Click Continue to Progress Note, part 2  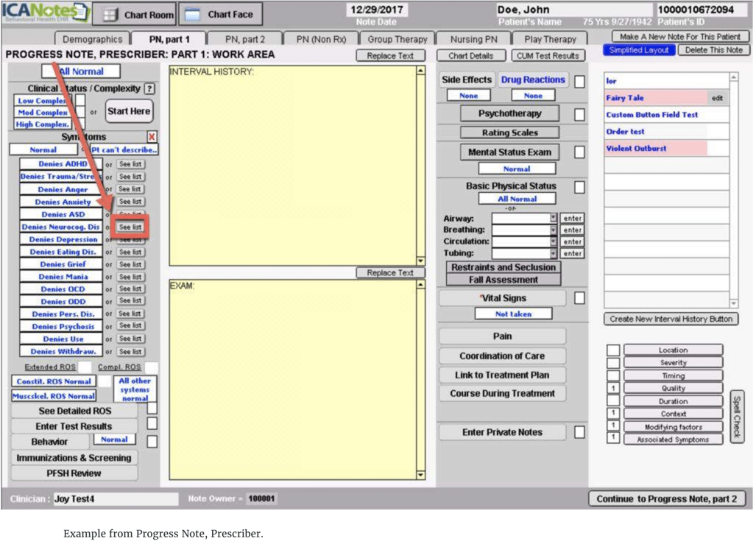[666, 499]
